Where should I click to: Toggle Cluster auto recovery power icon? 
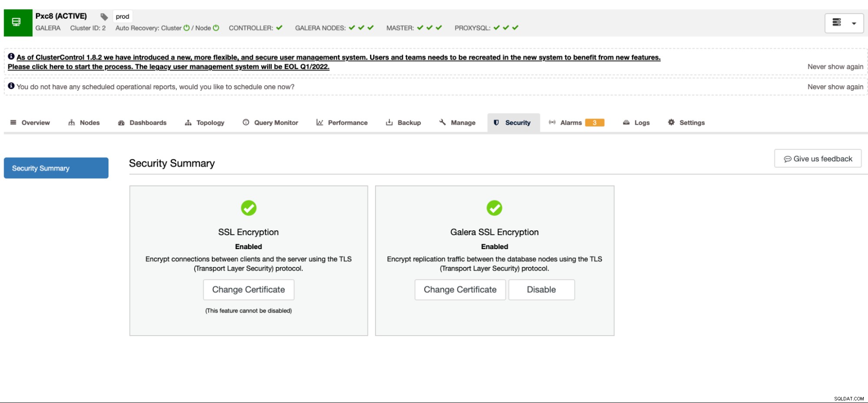pyautogui.click(x=187, y=28)
